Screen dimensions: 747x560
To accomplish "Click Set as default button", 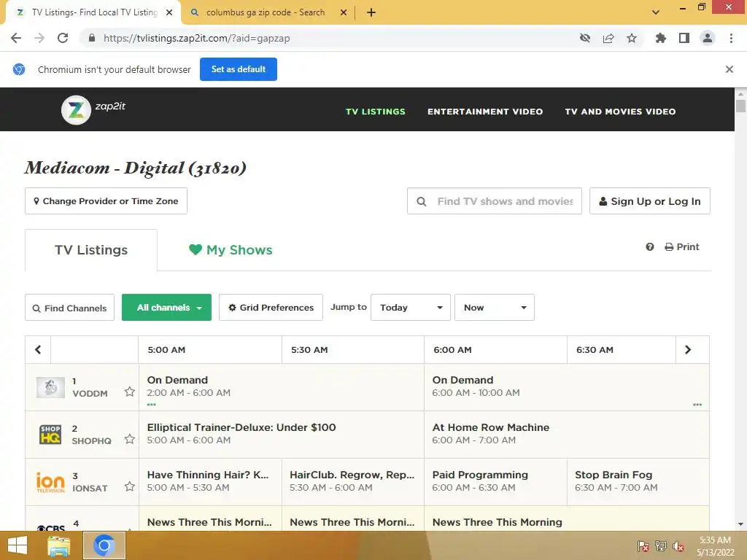I will (x=239, y=69).
